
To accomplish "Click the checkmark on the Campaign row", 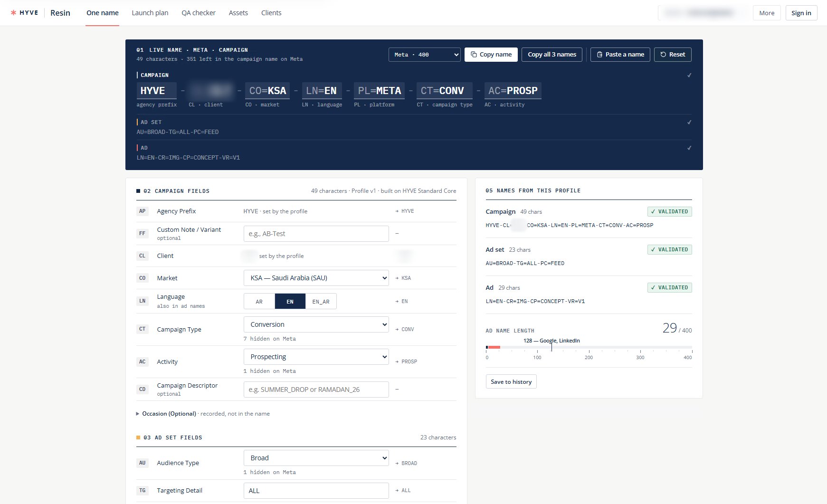I will (x=689, y=75).
